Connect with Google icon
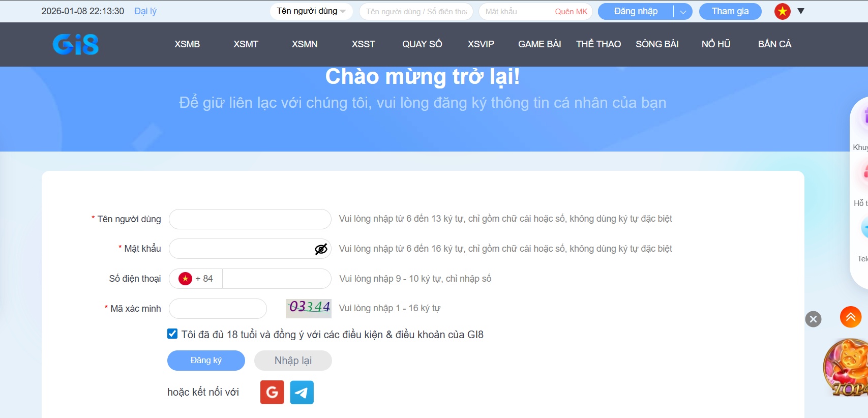The image size is (868, 418). pyautogui.click(x=272, y=393)
